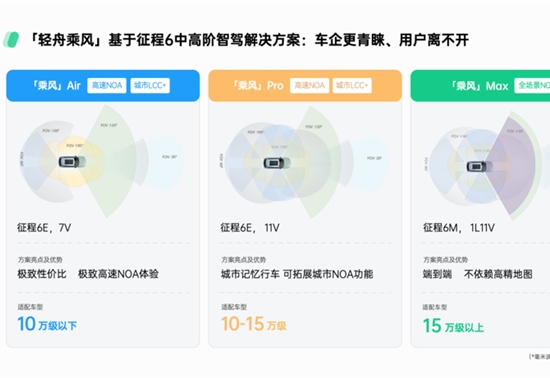The height and width of the screenshot is (378, 550).
Task: Click the car icon in the Max sensor diagram
Action: coord(480,166)
